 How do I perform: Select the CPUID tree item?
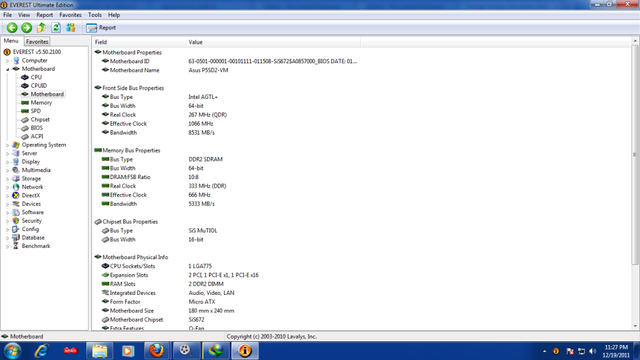tap(39, 86)
